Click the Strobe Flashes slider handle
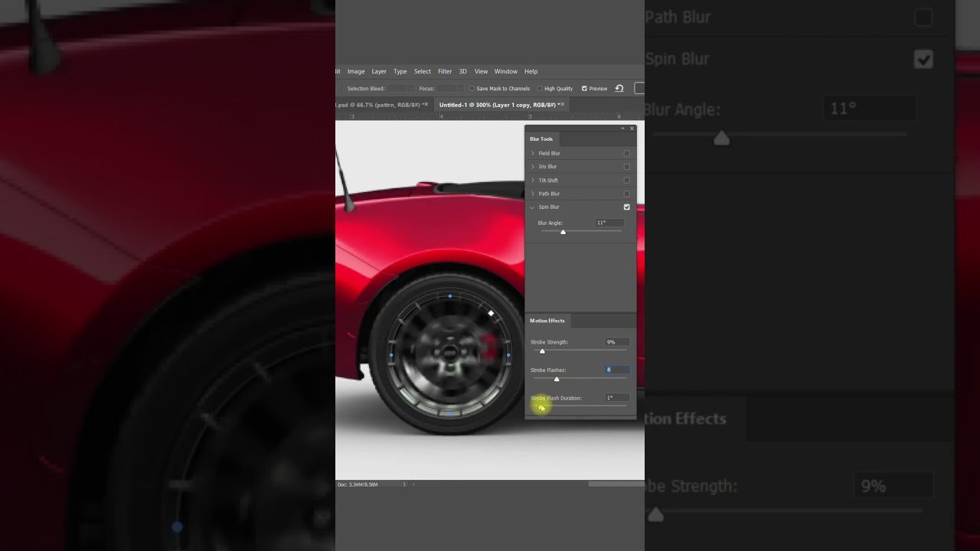 (557, 379)
